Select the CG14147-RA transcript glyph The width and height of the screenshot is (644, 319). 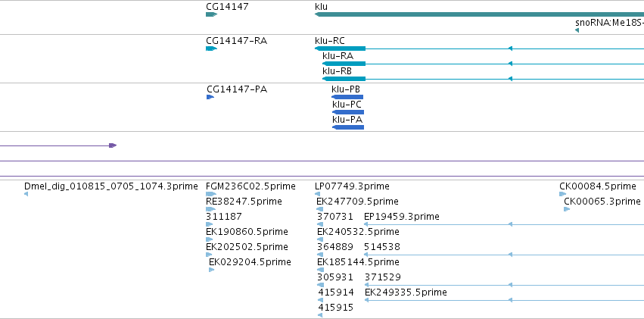tap(212, 48)
